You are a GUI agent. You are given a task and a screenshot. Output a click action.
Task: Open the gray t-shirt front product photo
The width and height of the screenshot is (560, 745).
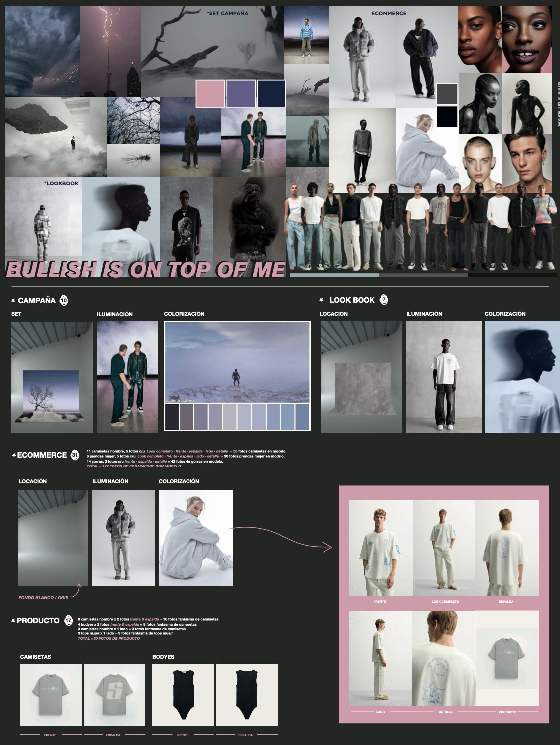pyautogui.click(x=51, y=695)
